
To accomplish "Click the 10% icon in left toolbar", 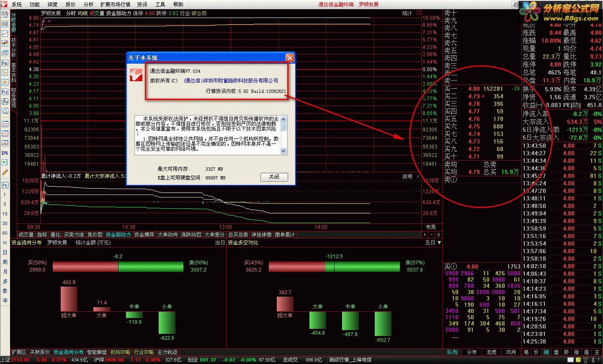I will 5,153.
